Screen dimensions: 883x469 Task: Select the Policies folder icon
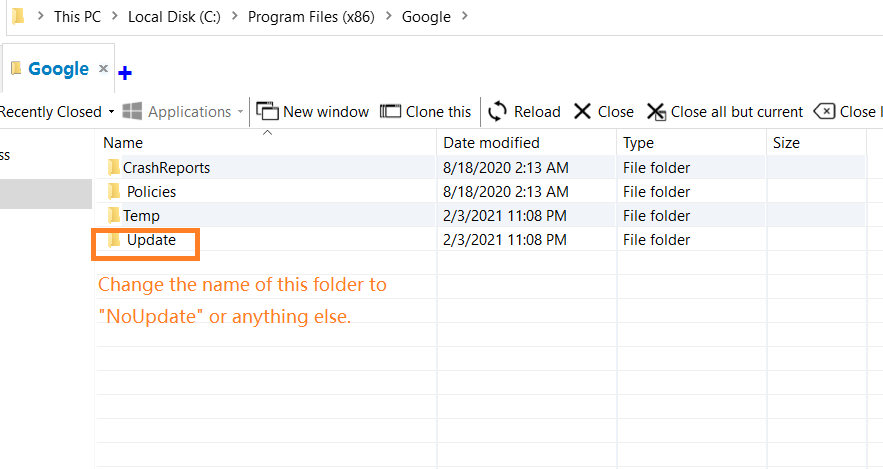[x=114, y=191]
